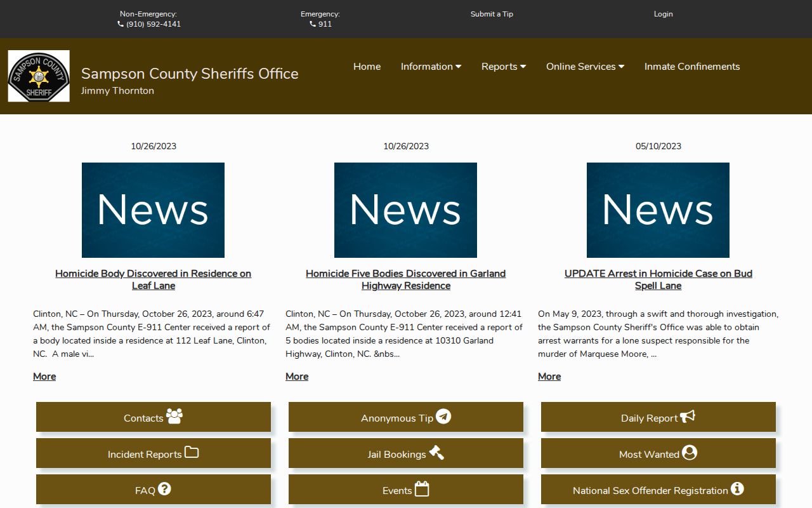Click Login in the top bar
Screen dimensions: 812x508
point(664,14)
